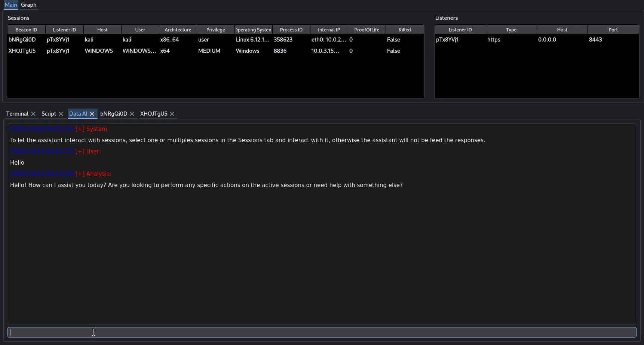Sort sessions by Beacon ID column

tap(26, 30)
